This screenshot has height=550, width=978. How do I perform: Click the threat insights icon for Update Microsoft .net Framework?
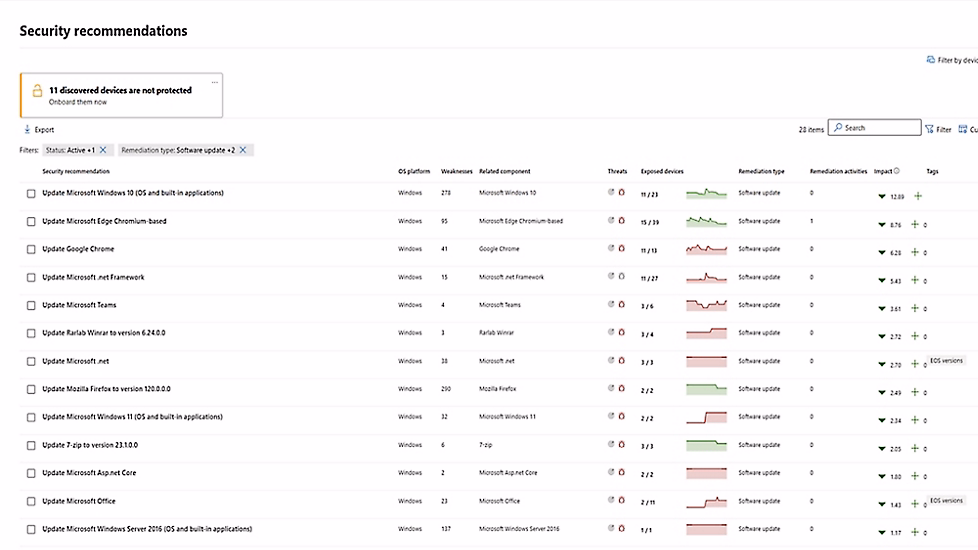point(611,276)
